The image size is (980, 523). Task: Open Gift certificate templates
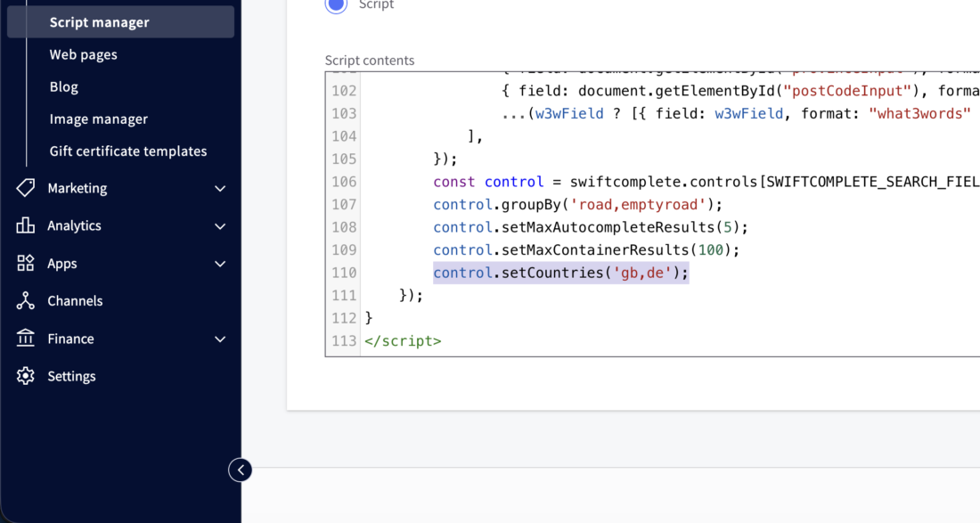128,151
